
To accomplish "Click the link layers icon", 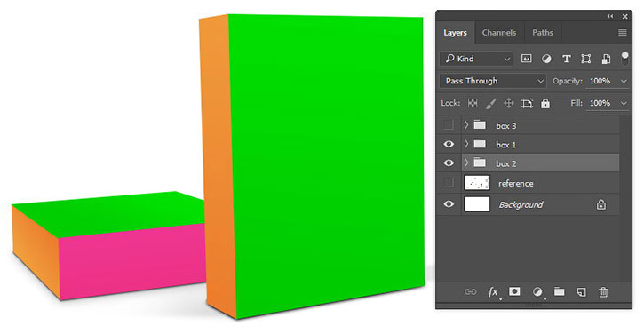I will point(470,291).
